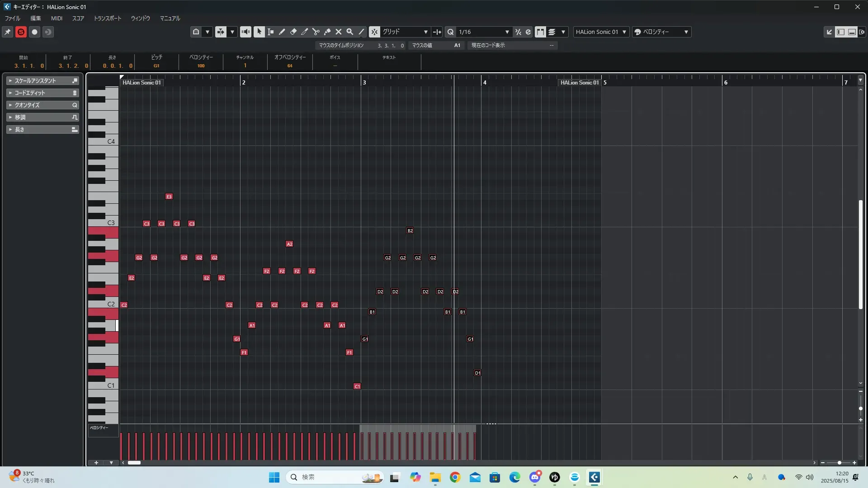Click the horizontal zoom slider handle
The height and width of the screenshot is (488, 868).
point(839,463)
